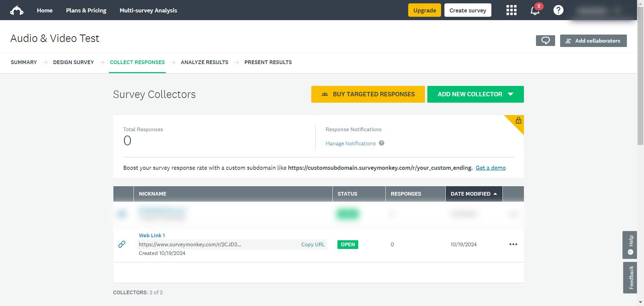Click Copy URL for Web Link 1
The width and height of the screenshot is (644, 306).
click(313, 245)
